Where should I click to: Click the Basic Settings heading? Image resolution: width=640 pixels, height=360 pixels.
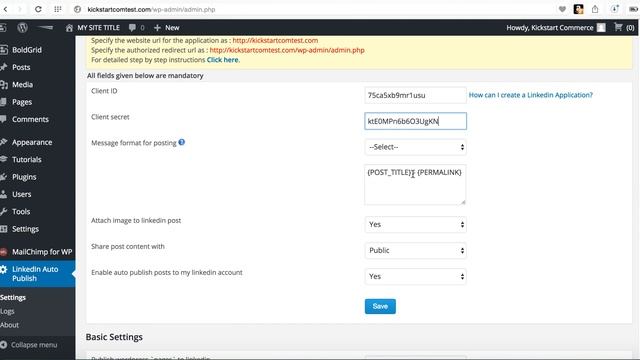coord(114,337)
